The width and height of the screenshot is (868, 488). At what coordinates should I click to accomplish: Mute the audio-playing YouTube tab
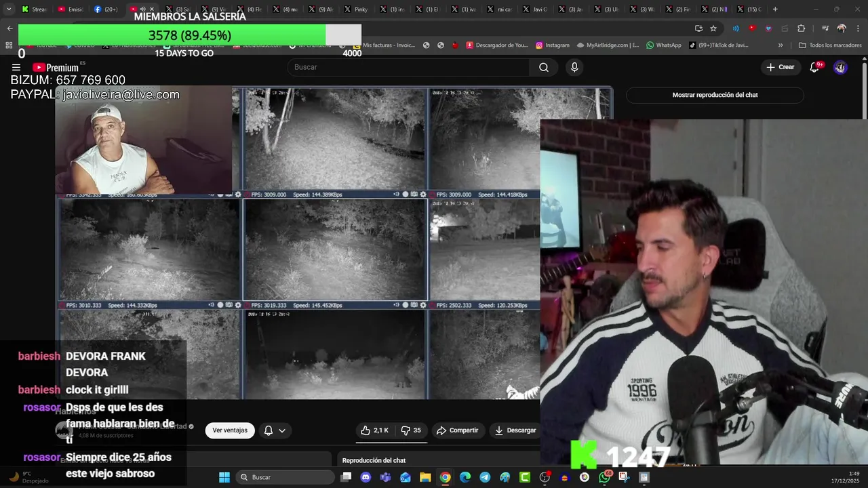click(x=142, y=9)
